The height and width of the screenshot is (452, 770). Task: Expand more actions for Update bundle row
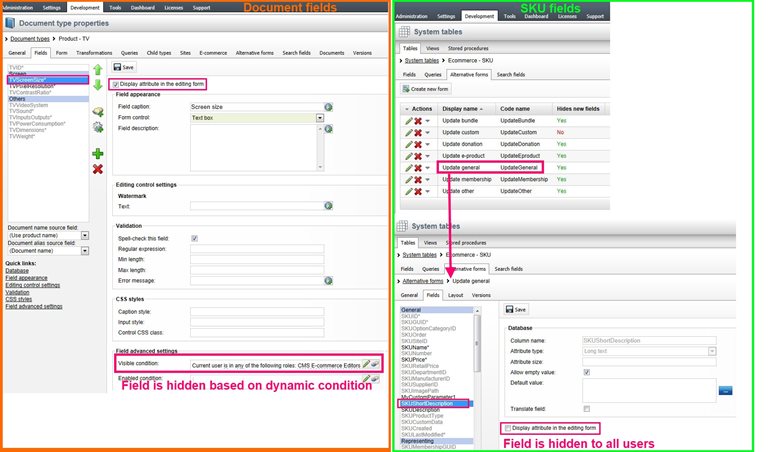[427, 121]
